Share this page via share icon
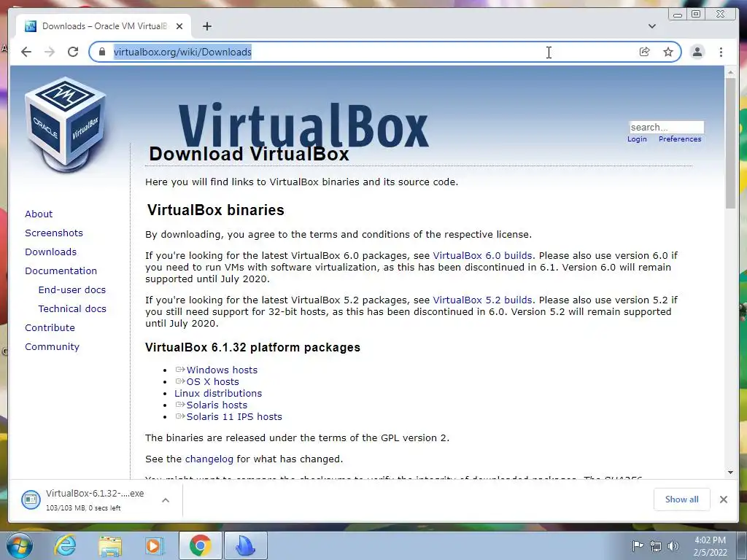Image resolution: width=747 pixels, height=560 pixels. 644,52
